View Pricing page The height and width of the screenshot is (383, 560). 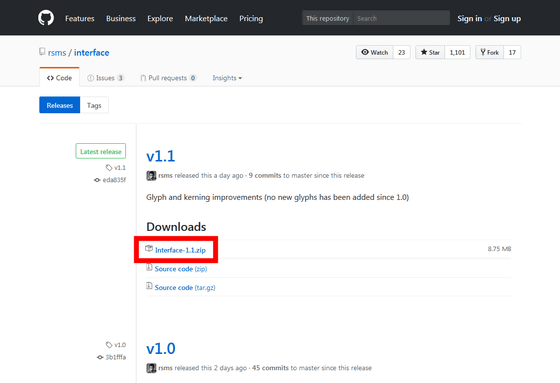pyautogui.click(x=251, y=19)
